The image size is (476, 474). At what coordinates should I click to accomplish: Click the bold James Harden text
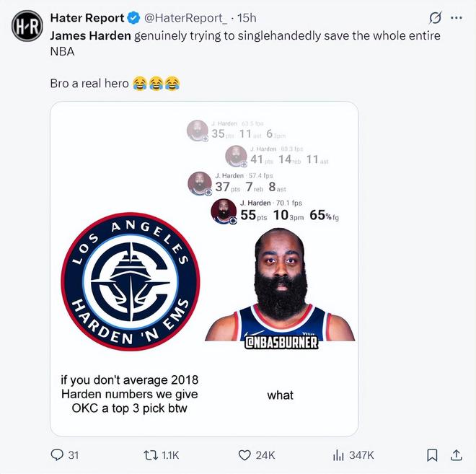click(90, 36)
